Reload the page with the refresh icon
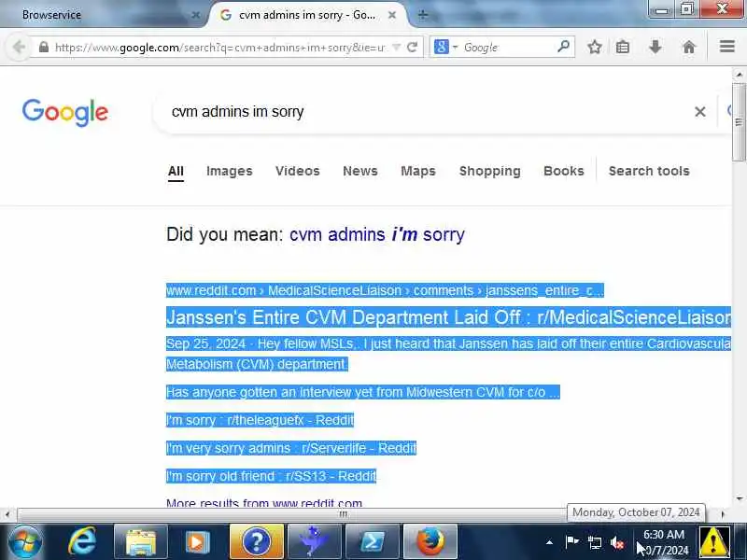Viewport: 747px width, 560px height. click(413, 48)
